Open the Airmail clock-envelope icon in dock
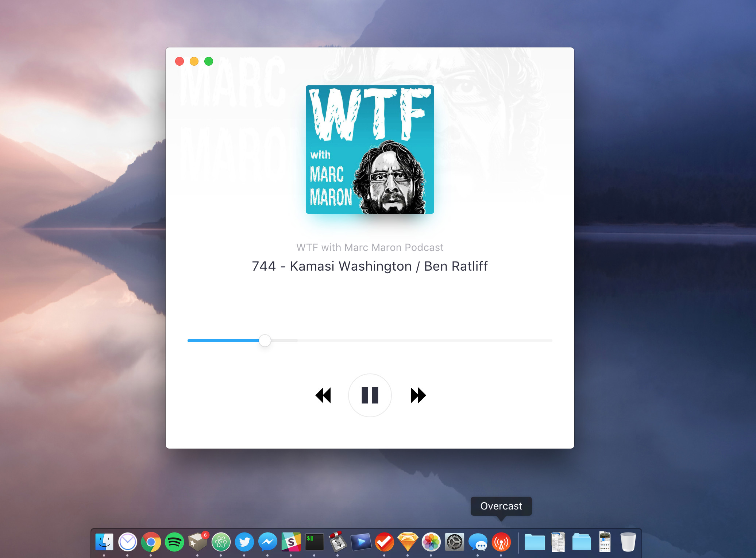Screen dimensions: 756x558 128,542
